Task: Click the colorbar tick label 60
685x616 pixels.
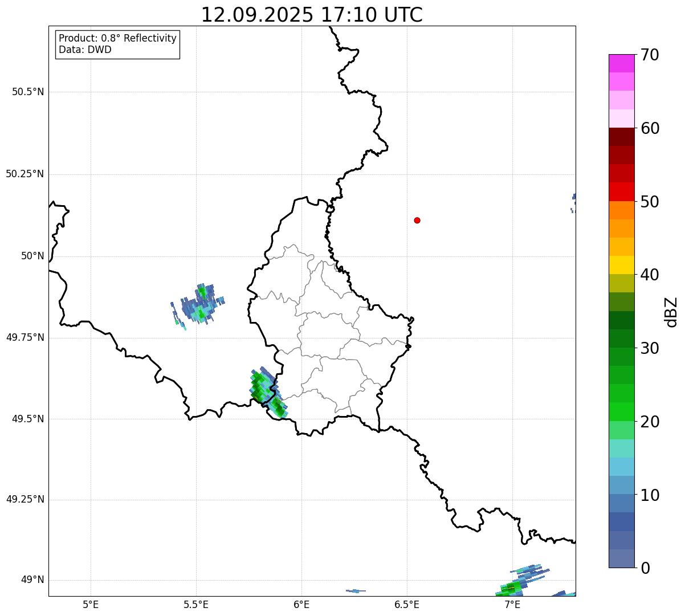Action: tap(650, 128)
